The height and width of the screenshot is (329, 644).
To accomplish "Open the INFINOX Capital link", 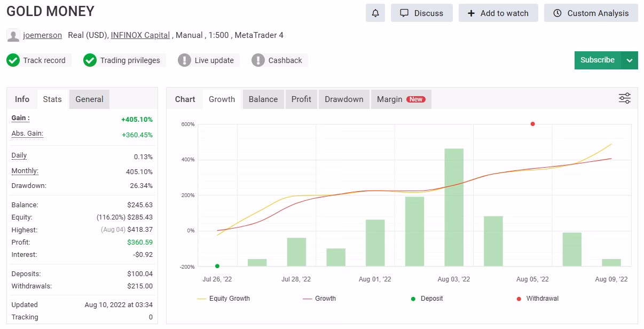I will (x=140, y=35).
